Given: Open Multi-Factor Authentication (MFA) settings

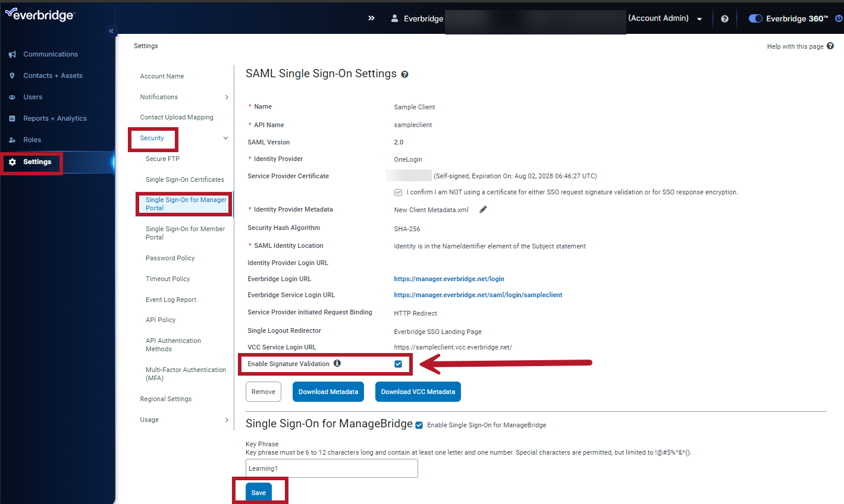Looking at the screenshot, I should coord(186,374).
